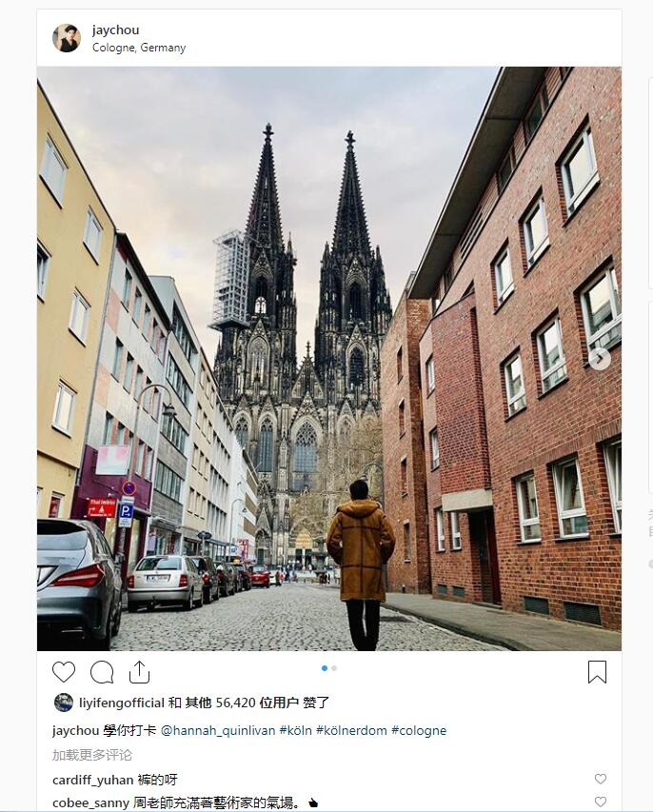The width and height of the screenshot is (653, 812).
Task: Open the cobee_sanny commenter profile
Action: click(x=90, y=802)
